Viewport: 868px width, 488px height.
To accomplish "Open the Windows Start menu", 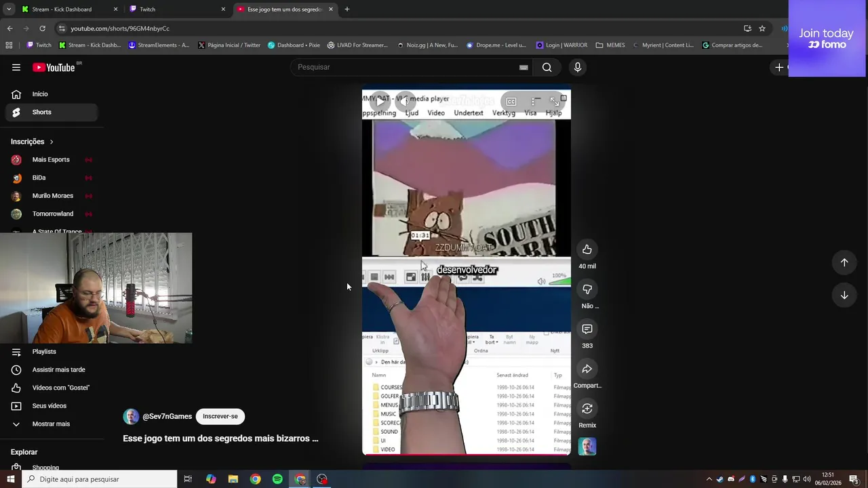I will 10,479.
